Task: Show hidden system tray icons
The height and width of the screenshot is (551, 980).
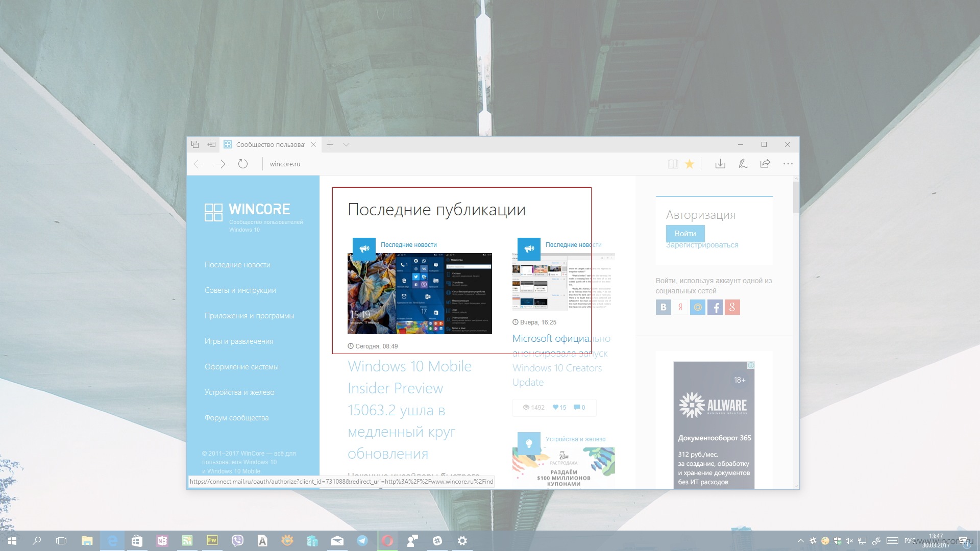Action: 800,541
